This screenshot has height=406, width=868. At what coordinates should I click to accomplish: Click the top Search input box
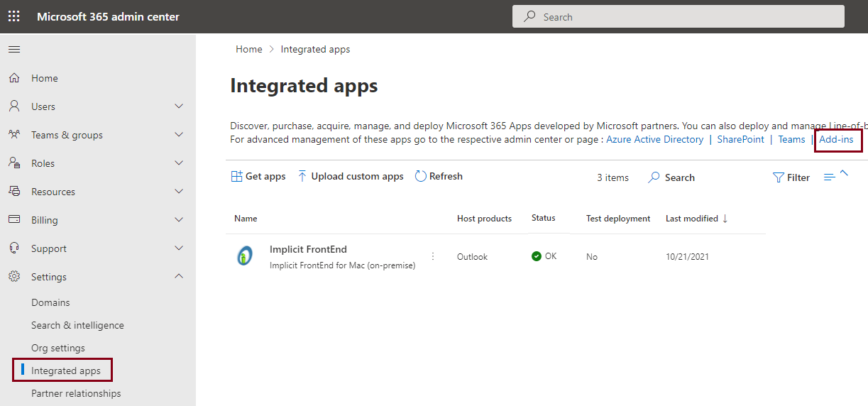click(678, 17)
